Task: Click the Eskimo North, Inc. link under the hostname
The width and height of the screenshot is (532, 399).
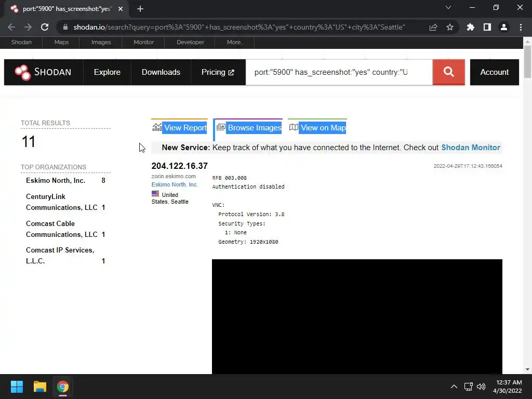Action: click(x=175, y=184)
